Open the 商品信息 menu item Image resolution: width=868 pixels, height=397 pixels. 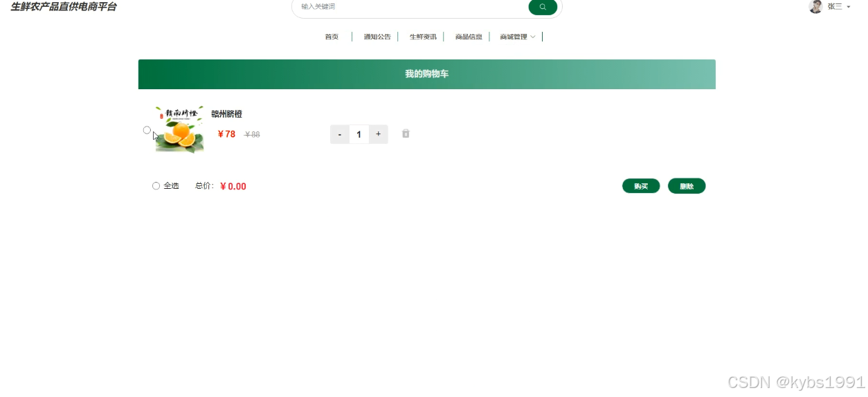click(x=469, y=37)
